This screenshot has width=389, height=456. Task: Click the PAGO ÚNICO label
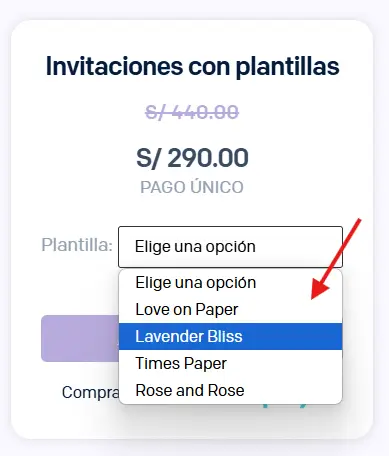click(192, 187)
